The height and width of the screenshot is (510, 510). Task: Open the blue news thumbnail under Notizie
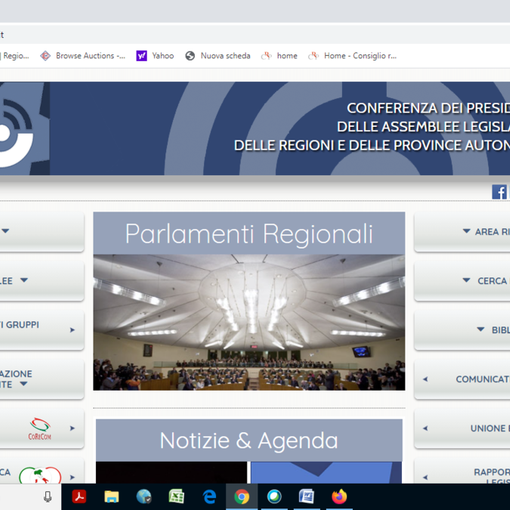coord(326,473)
